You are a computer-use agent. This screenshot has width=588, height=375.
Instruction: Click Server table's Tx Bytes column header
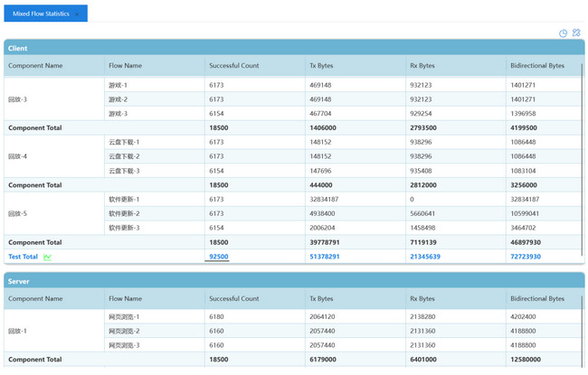click(320, 298)
